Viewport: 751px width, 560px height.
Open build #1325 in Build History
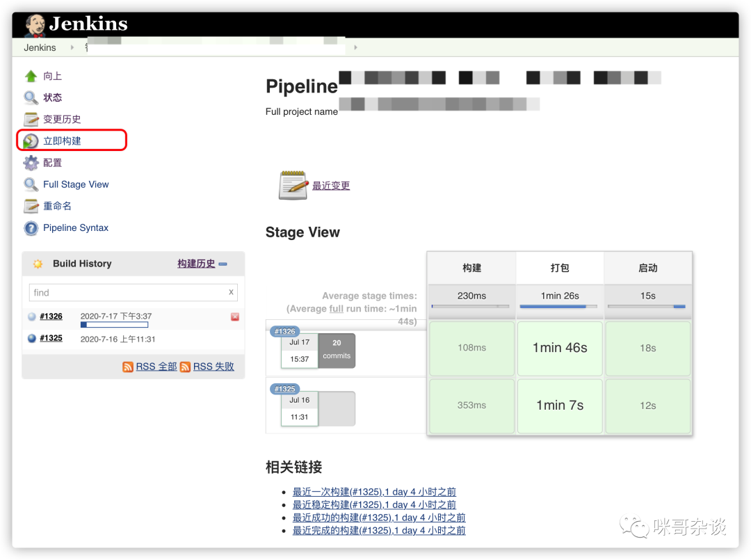pyautogui.click(x=51, y=337)
